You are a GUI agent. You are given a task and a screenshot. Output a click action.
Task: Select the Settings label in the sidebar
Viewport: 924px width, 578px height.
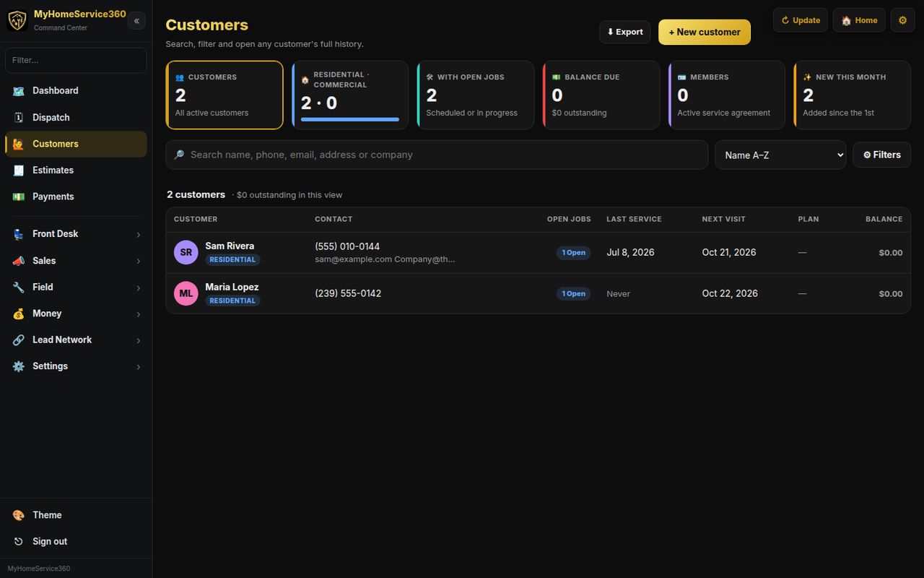(50, 366)
